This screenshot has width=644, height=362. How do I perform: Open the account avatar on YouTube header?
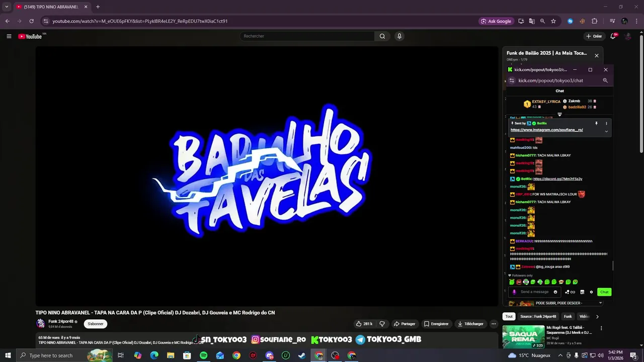point(628,36)
